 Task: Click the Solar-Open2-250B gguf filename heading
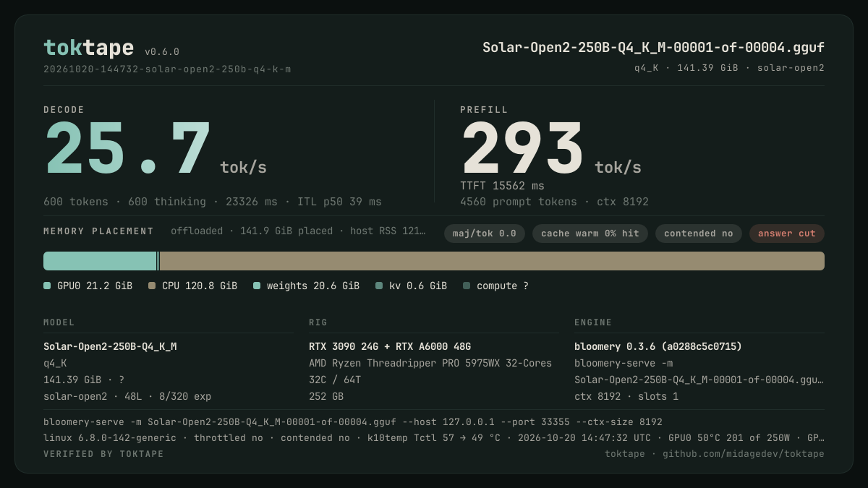tap(654, 48)
